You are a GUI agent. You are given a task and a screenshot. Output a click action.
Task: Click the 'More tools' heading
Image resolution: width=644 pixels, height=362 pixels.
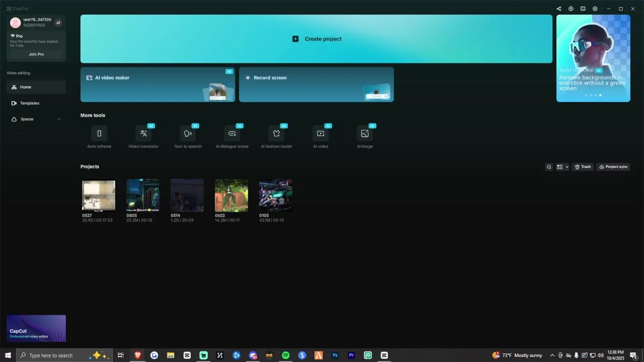tap(93, 115)
